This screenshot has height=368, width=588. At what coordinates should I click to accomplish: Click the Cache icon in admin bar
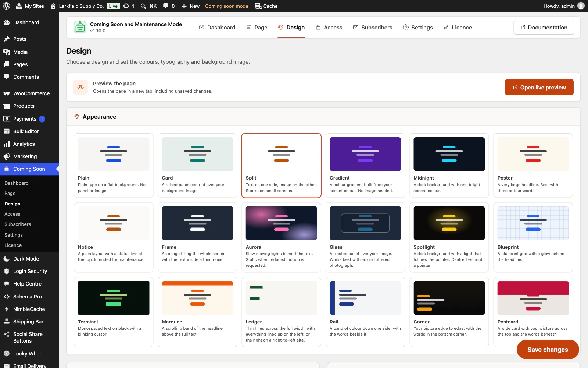point(258,6)
